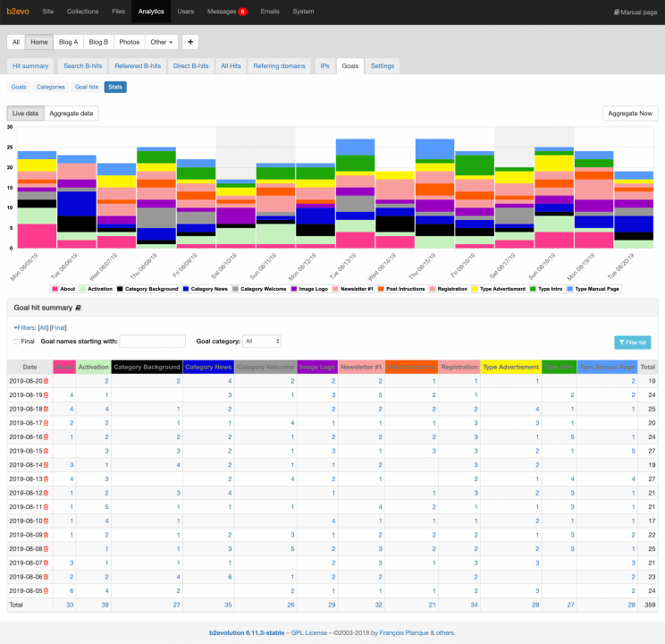Image resolution: width=665 pixels, height=644 pixels.
Task: Delete 2019-08-08 row trash icon
Action: coord(46,549)
